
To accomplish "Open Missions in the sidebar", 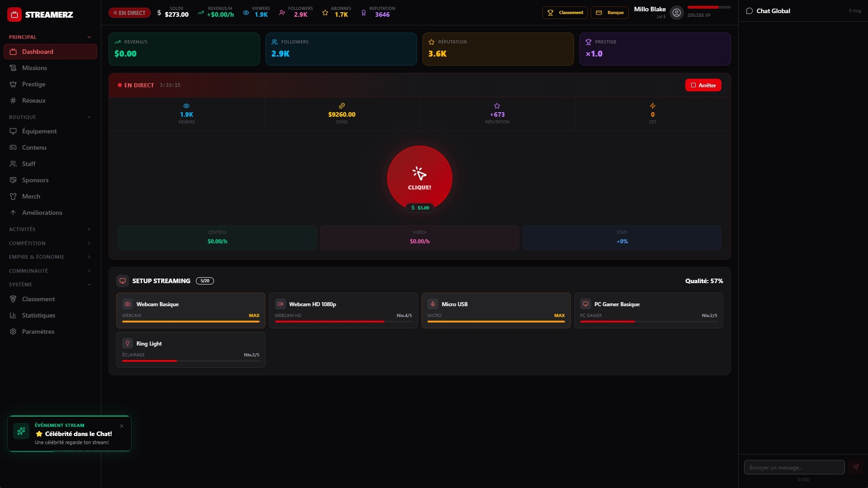I will (x=34, y=68).
